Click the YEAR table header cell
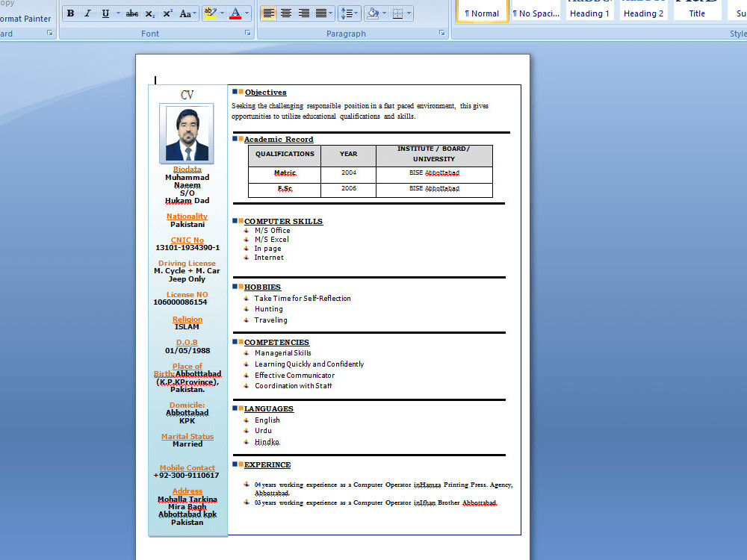This screenshot has width=747, height=560. (348, 156)
